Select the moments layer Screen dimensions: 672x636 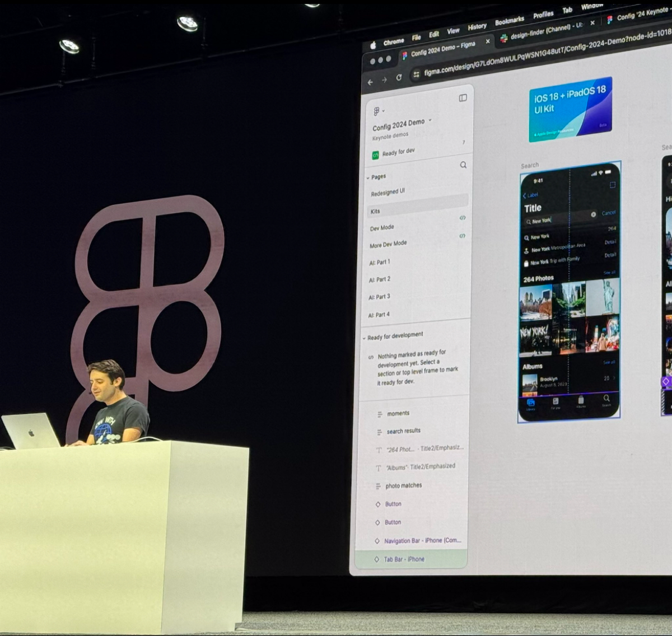point(398,414)
